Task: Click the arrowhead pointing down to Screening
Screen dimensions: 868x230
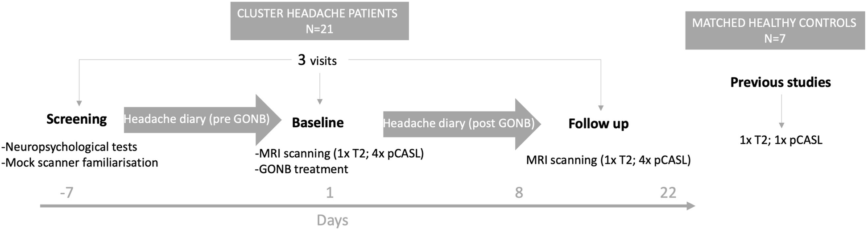Action: coord(79,103)
